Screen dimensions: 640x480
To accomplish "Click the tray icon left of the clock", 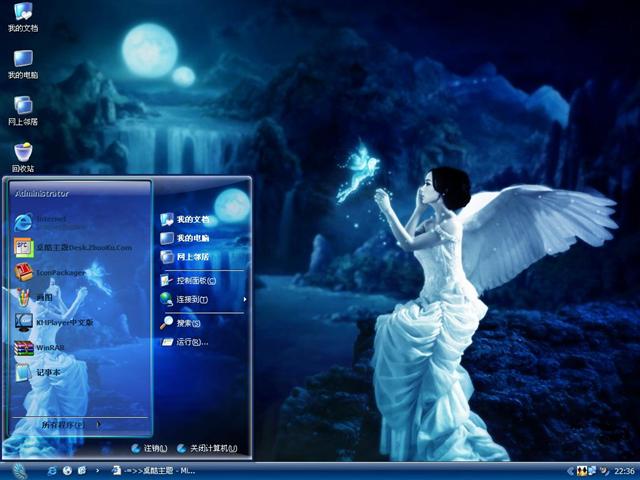I will [604, 471].
